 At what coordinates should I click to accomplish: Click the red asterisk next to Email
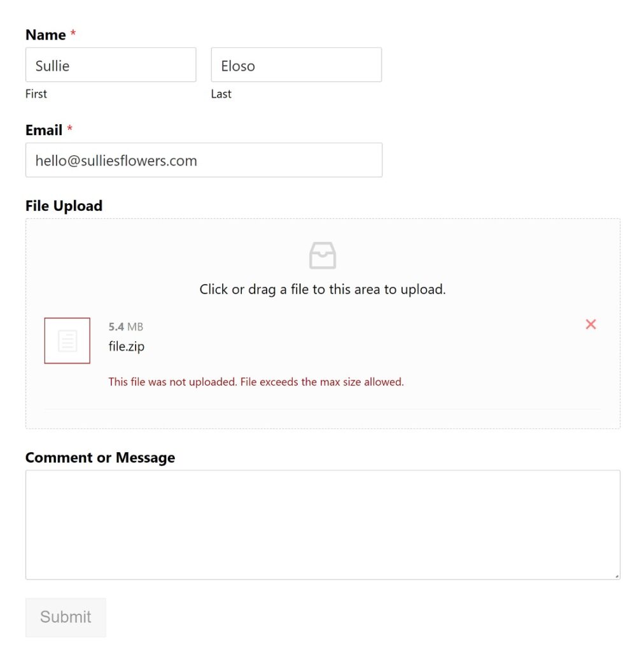70,129
